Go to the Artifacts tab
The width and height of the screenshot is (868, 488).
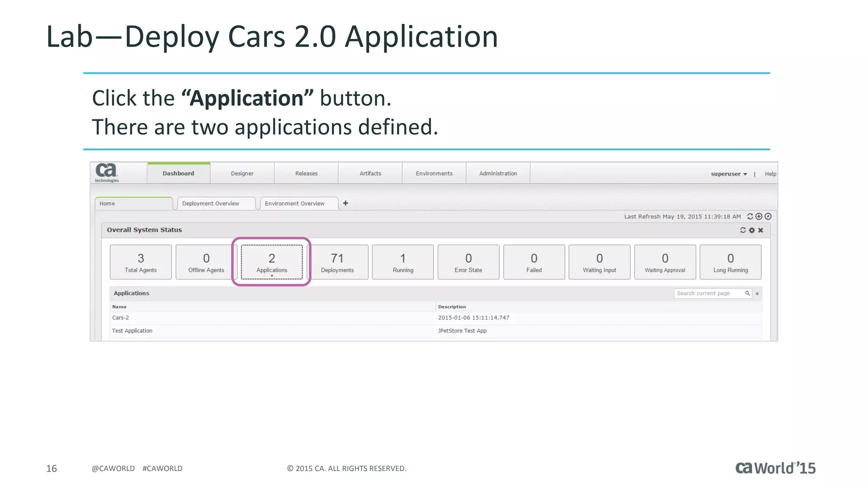[x=370, y=173]
